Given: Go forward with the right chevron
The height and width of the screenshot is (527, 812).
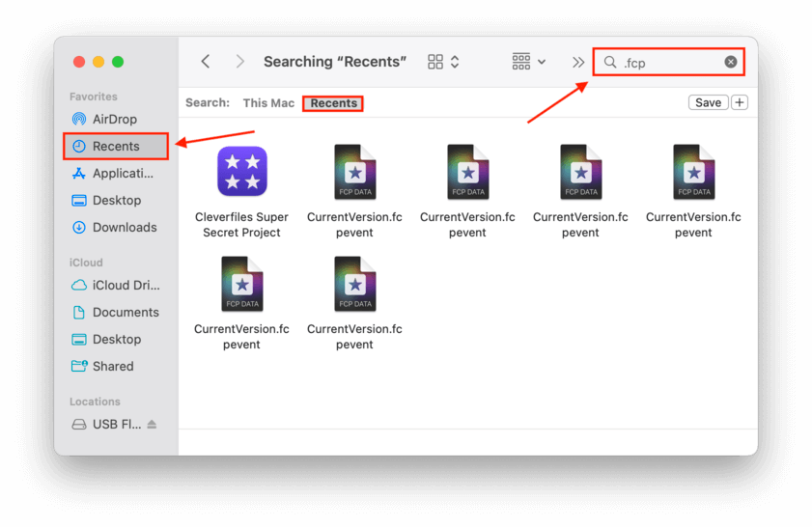Looking at the screenshot, I should [239, 62].
